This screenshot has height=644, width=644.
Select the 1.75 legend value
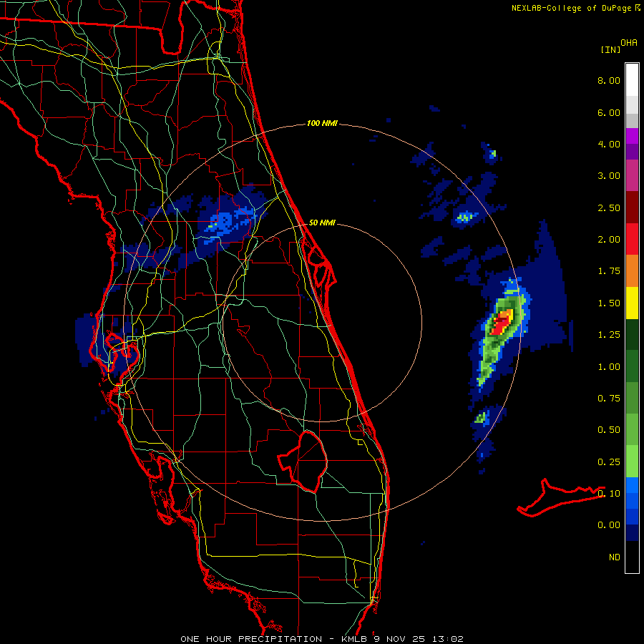[609, 271]
